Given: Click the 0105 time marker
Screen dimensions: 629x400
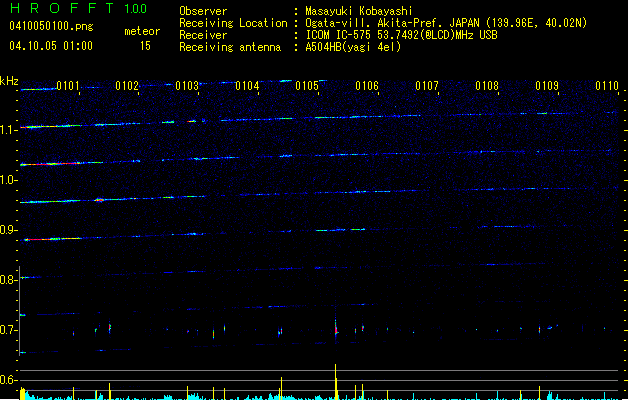Looking at the screenshot, I should [x=307, y=86].
